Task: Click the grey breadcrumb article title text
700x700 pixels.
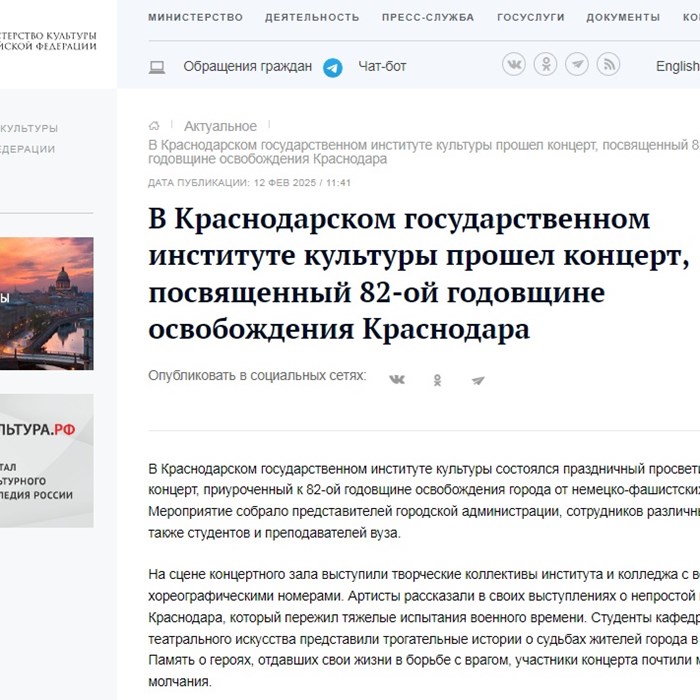Action: coord(424,152)
